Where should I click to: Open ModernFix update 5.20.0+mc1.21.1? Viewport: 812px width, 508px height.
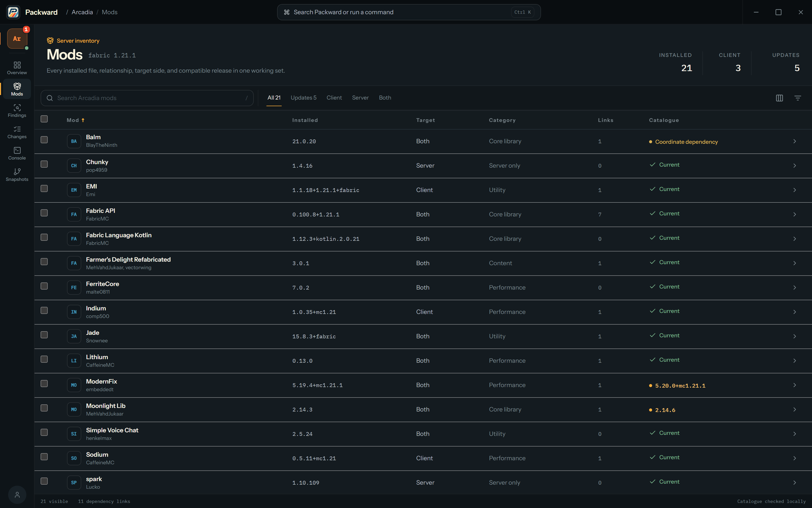677,386
